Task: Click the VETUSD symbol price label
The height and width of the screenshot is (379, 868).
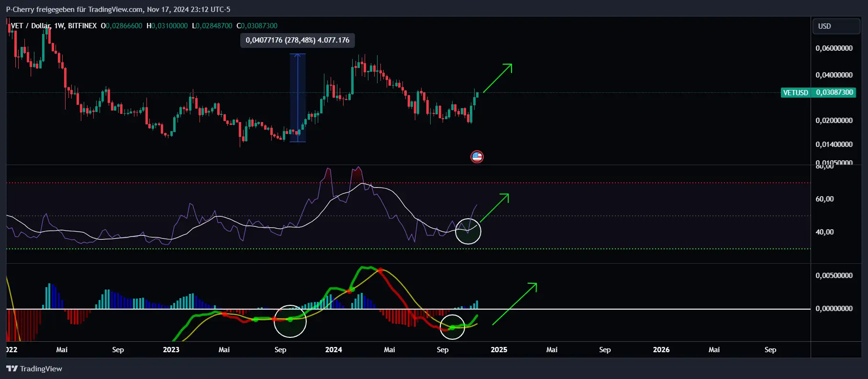Action: (795, 92)
